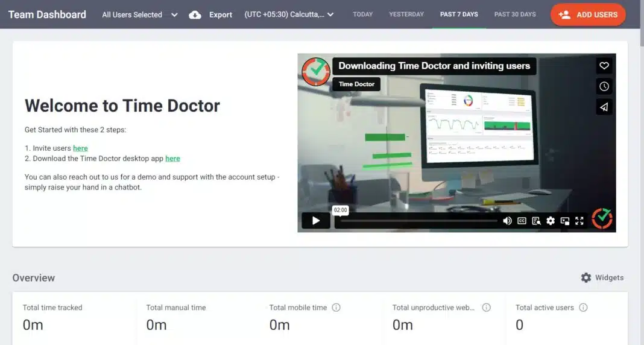The image size is (644, 345).
Task: Play the Time Doctor intro video
Action: click(x=315, y=221)
